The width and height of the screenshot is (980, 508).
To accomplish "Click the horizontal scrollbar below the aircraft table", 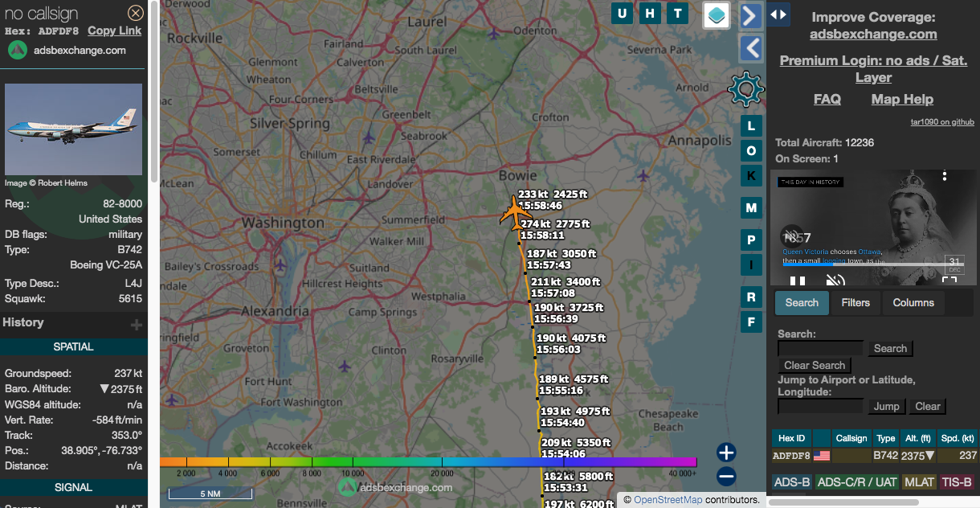I will coord(842,502).
